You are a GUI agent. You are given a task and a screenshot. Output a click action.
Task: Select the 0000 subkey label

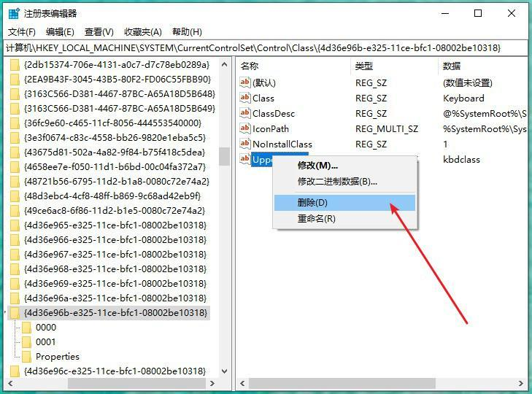point(46,328)
